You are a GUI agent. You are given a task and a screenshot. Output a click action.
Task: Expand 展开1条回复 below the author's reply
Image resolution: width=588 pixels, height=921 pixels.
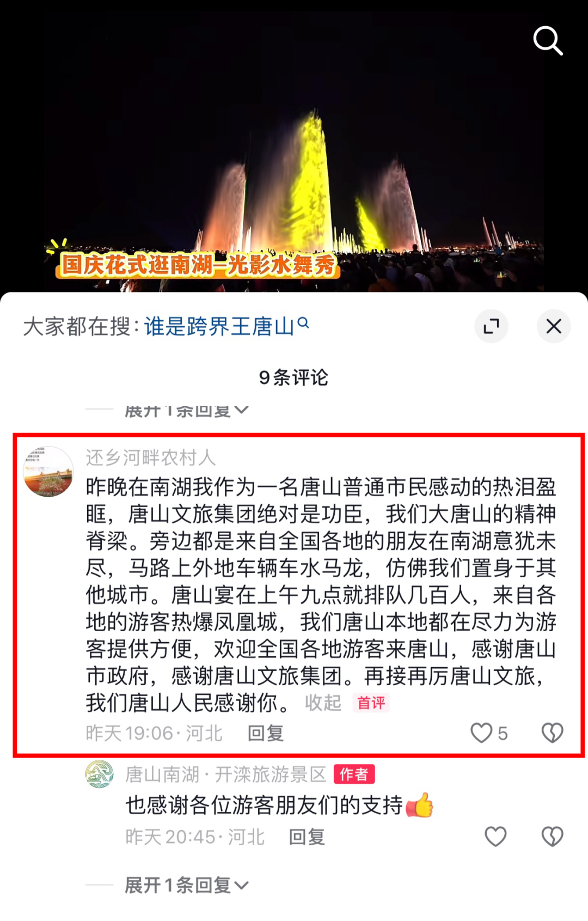tap(186, 885)
